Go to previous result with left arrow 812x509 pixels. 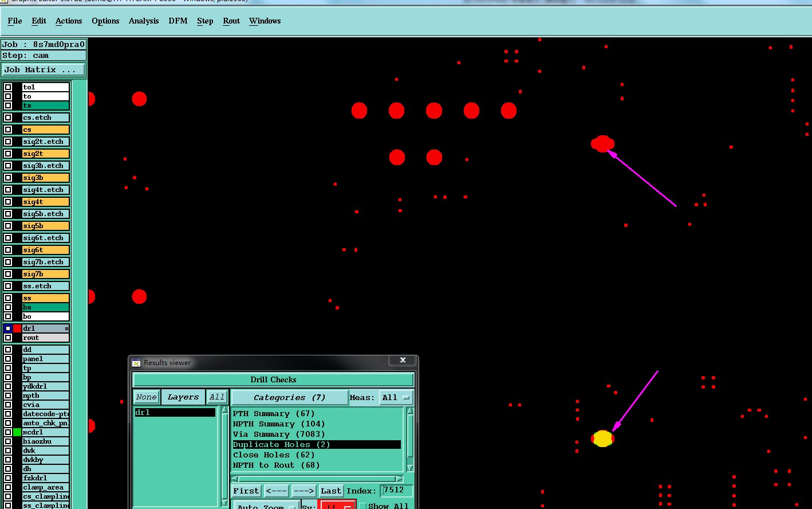pos(276,491)
